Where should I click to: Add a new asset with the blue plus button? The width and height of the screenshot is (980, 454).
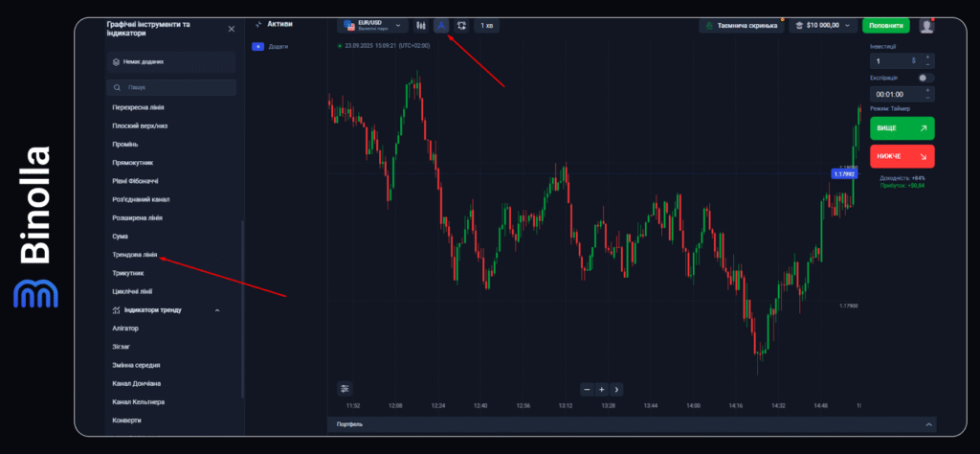click(x=257, y=46)
